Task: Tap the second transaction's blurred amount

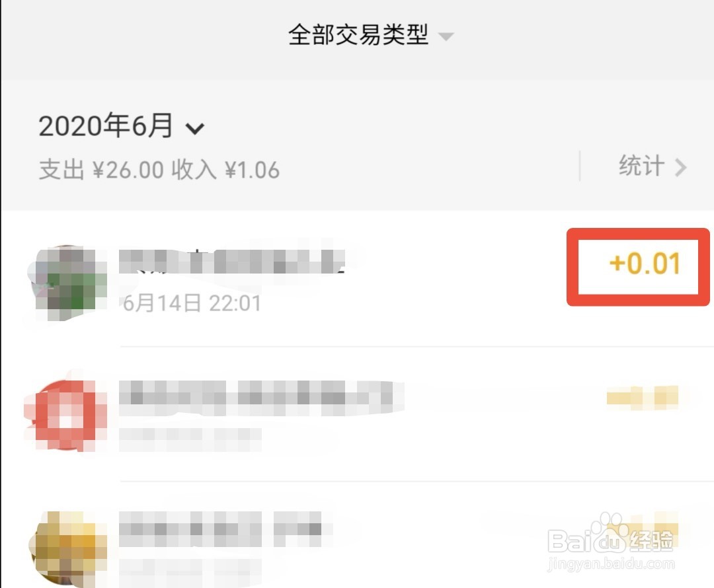Action: [643, 398]
